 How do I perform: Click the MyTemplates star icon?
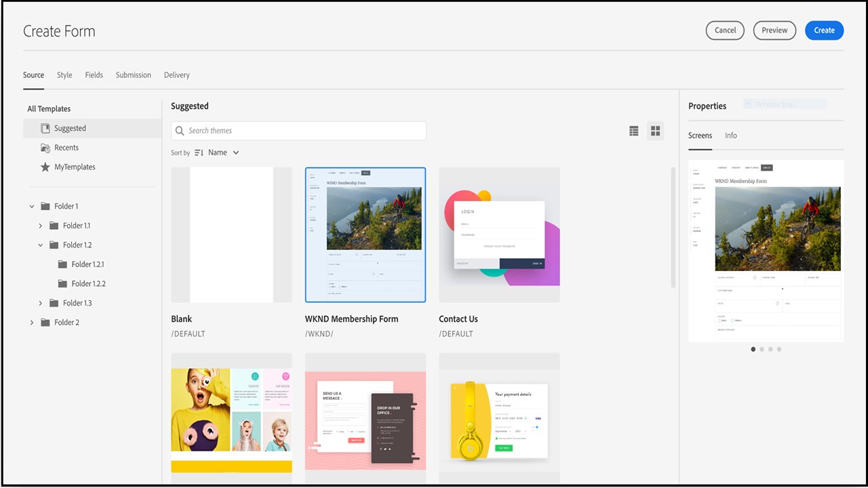45,167
